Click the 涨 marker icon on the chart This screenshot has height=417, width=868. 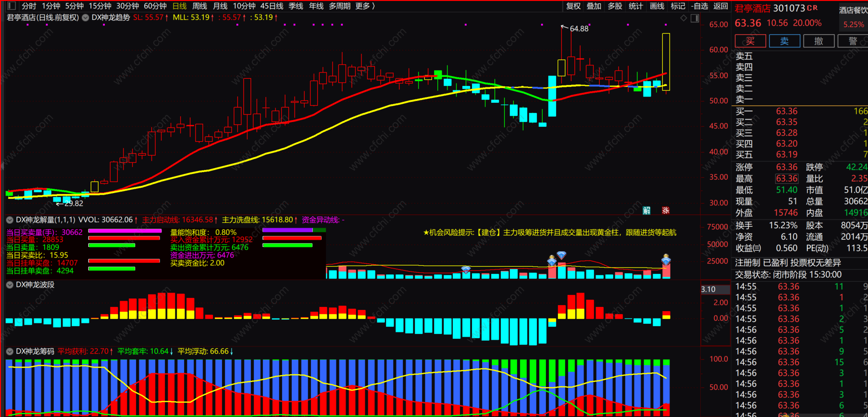[666, 210]
